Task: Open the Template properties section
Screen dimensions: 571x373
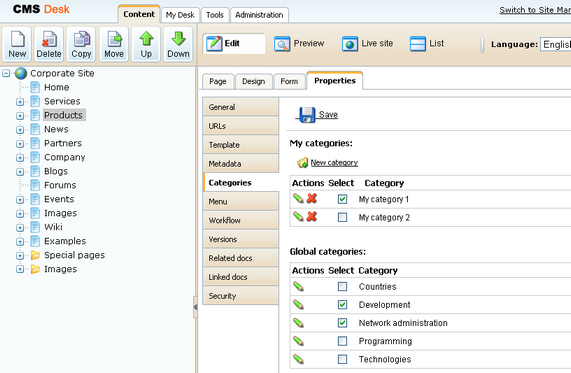Action: coord(241,145)
